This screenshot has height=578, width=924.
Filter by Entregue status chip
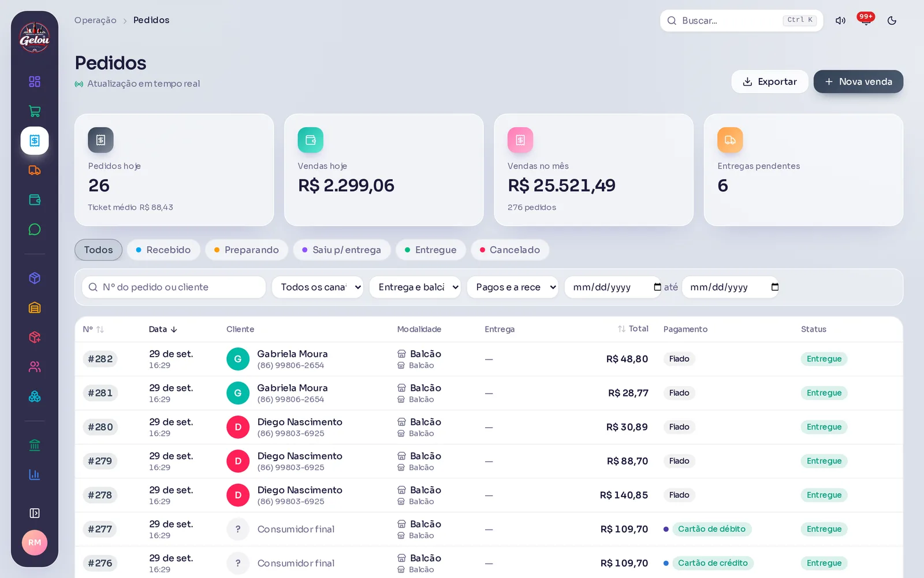click(x=431, y=250)
